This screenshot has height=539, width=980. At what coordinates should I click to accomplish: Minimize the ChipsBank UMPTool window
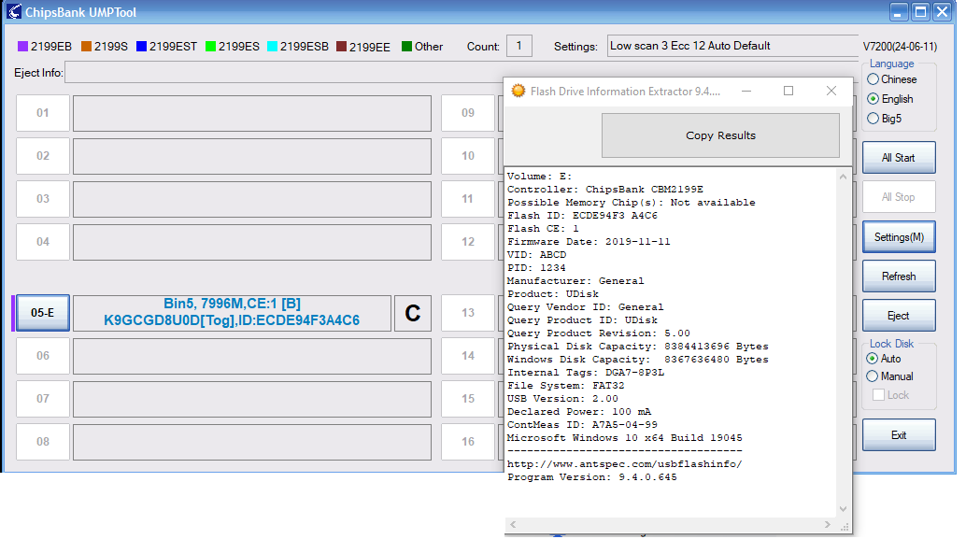(898, 12)
